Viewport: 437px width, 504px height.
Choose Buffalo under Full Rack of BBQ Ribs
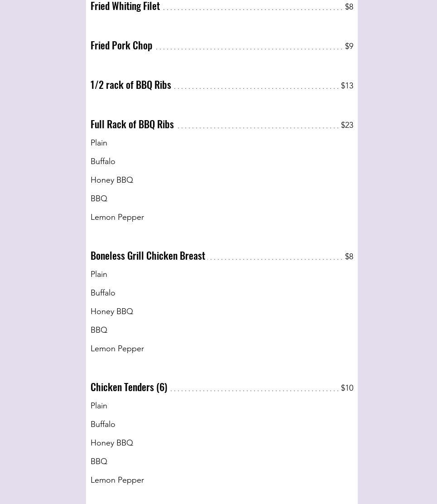click(x=103, y=162)
